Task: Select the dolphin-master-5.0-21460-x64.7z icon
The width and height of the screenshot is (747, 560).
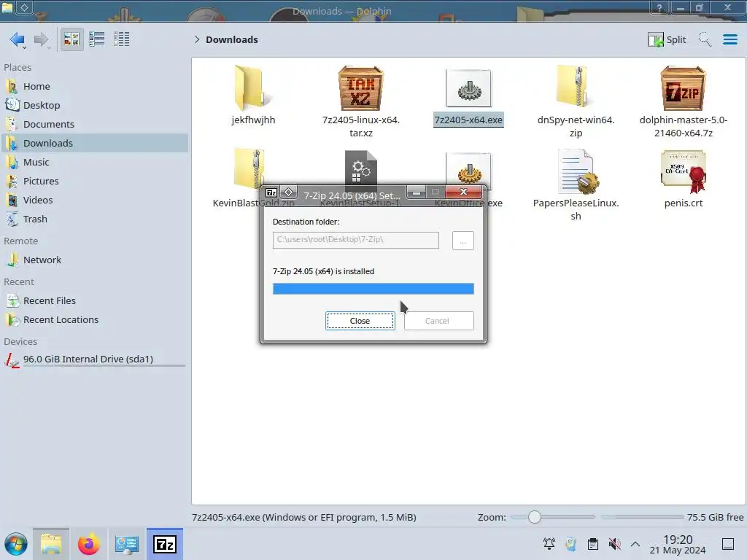Action: [683, 88]
